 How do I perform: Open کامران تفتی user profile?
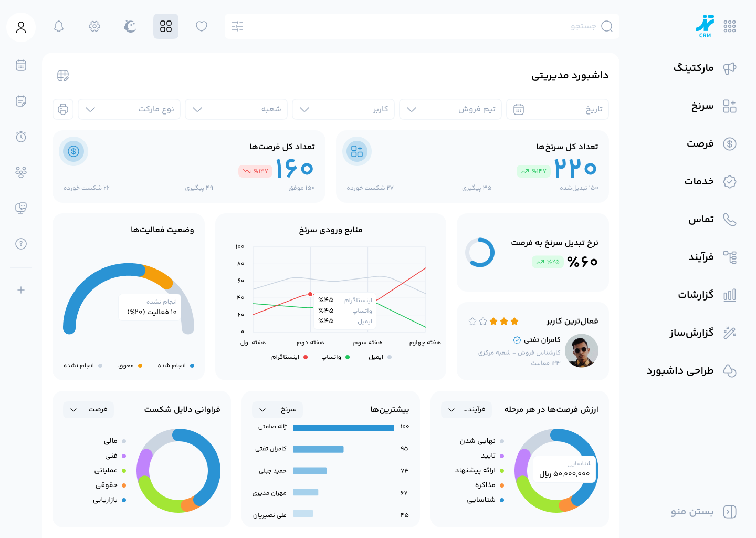582,351
